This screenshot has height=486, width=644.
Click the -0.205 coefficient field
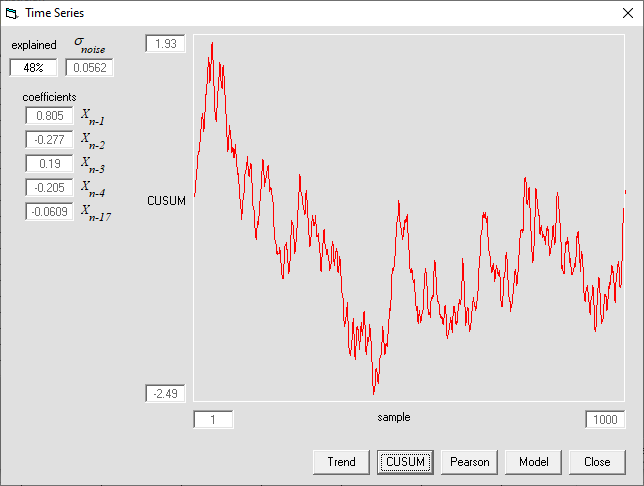point(50,188)
